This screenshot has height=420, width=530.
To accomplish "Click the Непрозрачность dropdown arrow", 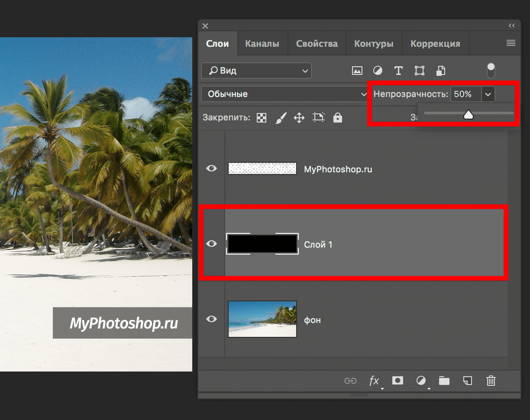I will tap(488, 94).
